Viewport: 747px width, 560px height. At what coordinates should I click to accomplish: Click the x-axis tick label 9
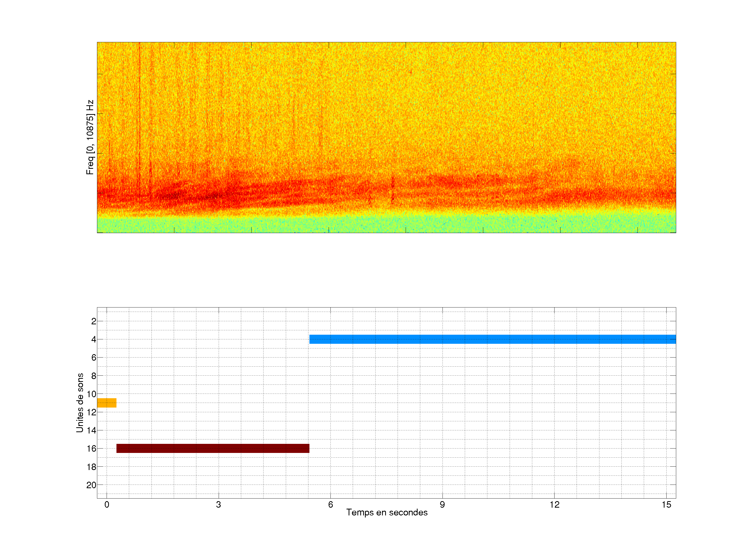tap(442, 505)
